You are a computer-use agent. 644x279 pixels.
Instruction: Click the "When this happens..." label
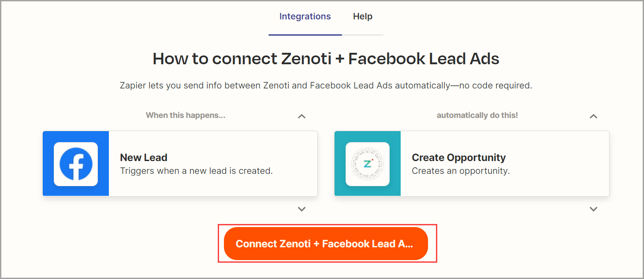(x=186, y=115)
